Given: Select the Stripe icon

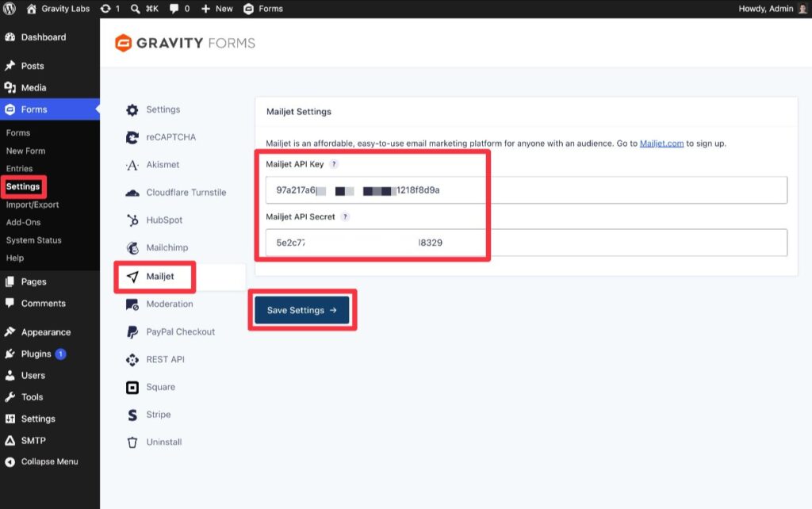Looking at the screenshot, I should (132, 415).
